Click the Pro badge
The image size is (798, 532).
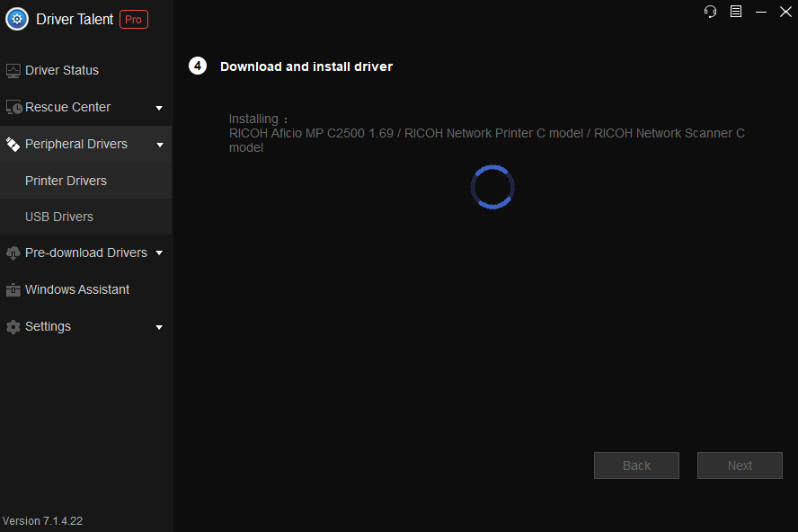[x=134, y=20]
